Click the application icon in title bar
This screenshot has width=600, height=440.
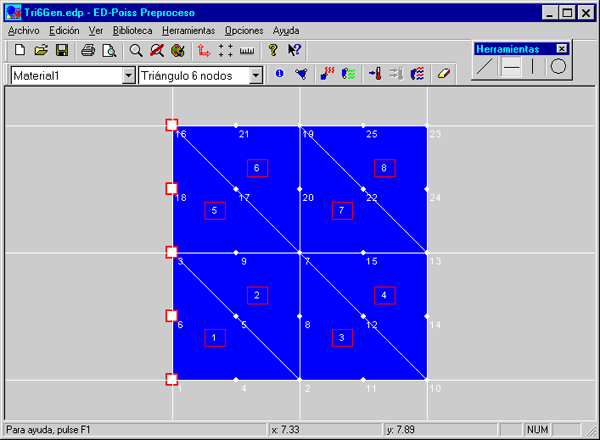[13, 12]
